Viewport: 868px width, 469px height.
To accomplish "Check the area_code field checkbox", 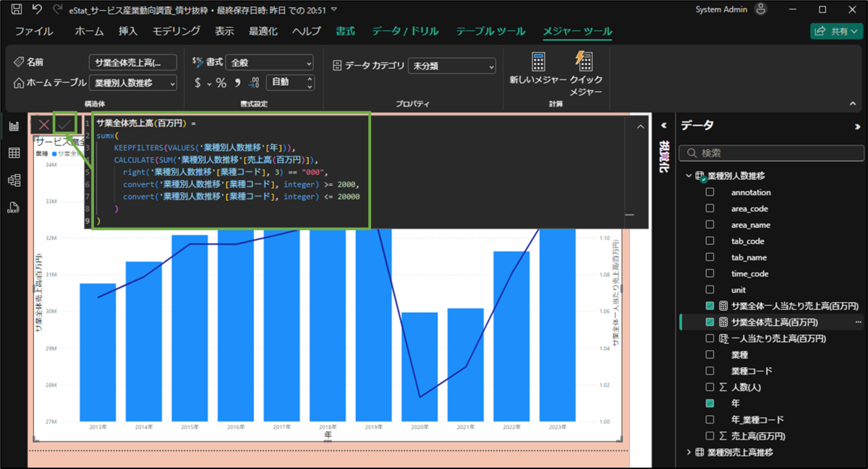I will point(710,209).
